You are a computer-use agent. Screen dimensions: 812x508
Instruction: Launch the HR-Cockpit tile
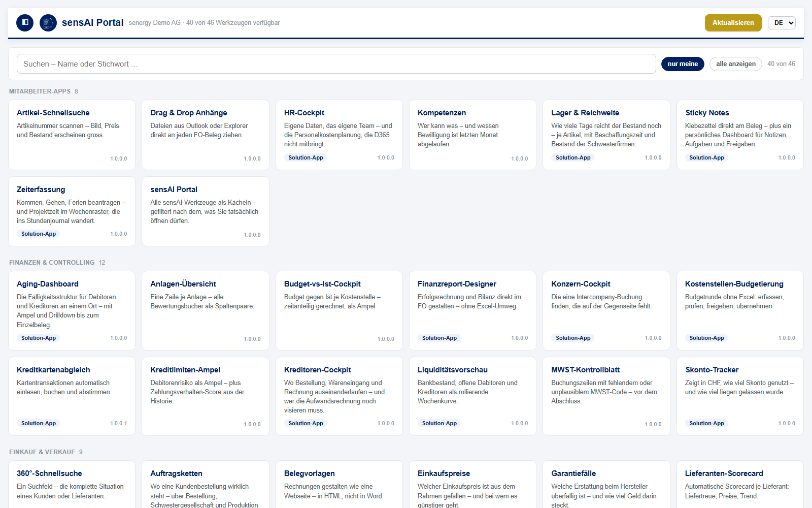pos(339,135)
